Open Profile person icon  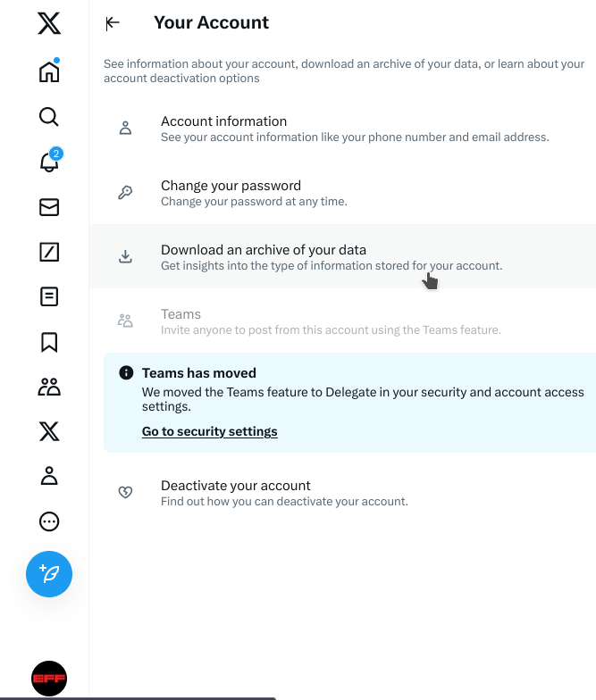click(49, 477)
